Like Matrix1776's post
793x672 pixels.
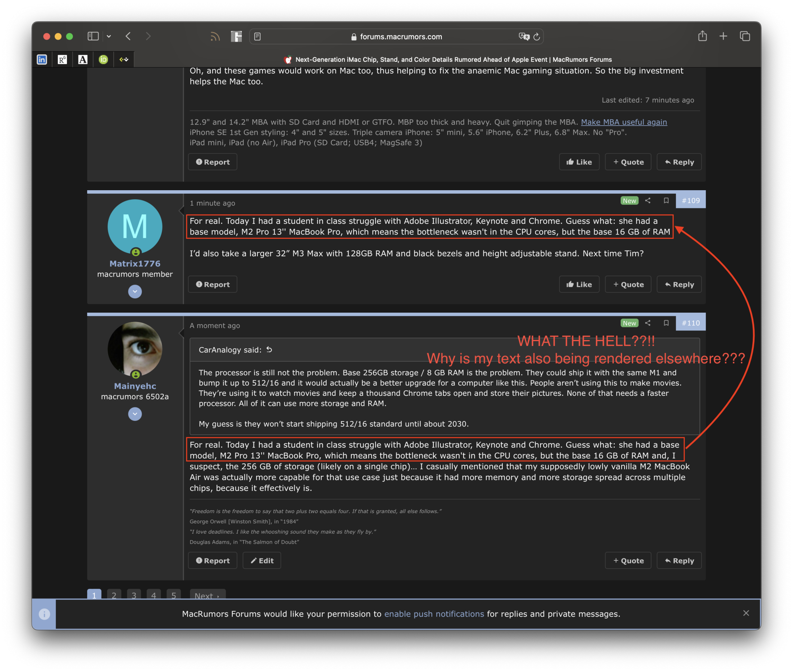tap(579, 284)
